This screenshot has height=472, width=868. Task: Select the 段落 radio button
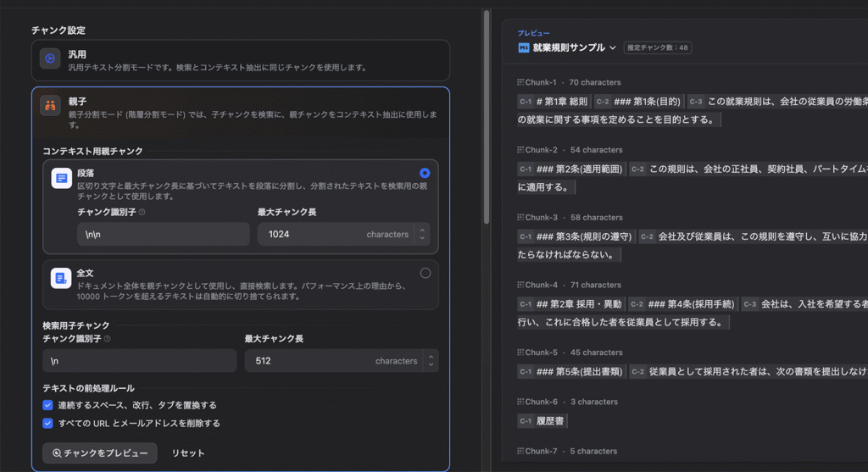(425, 173)
